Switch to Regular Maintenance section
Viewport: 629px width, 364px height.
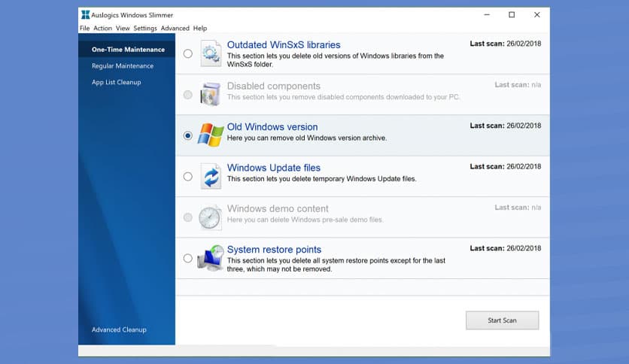click(123, 65)
